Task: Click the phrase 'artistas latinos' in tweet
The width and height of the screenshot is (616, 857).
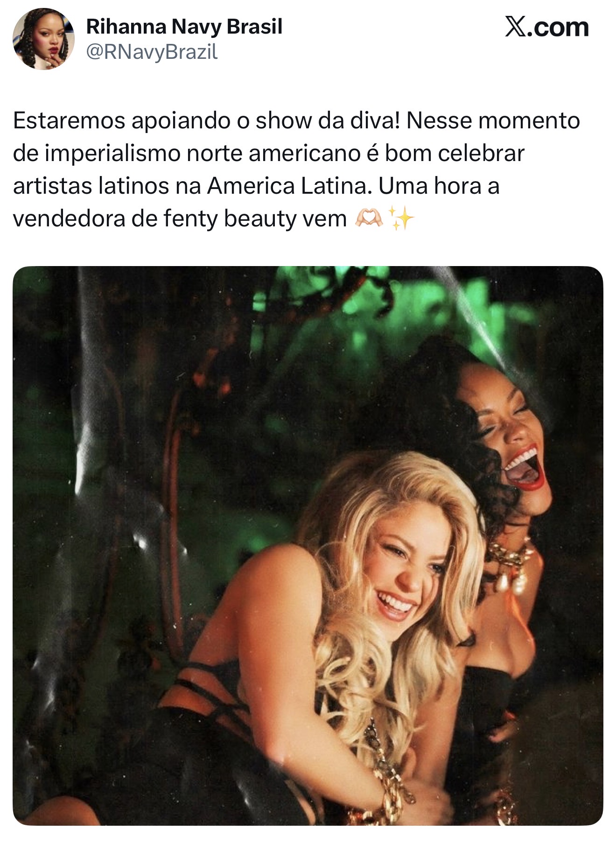Action: 92,186
